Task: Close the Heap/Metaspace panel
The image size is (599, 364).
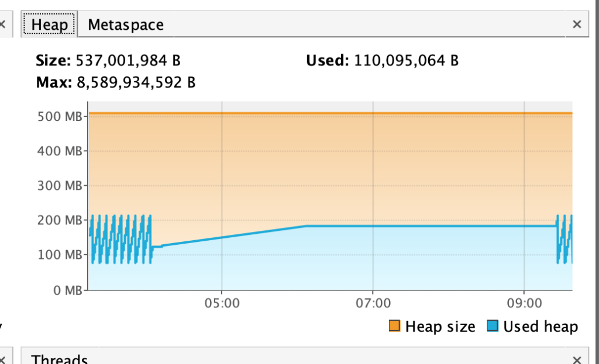Action: (x=577, y=25)
